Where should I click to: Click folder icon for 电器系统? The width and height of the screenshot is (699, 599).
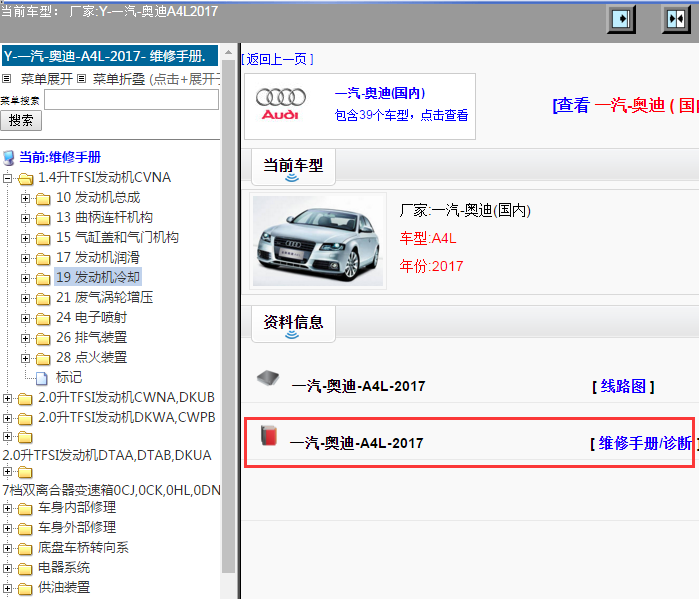(x=25, y=569)
